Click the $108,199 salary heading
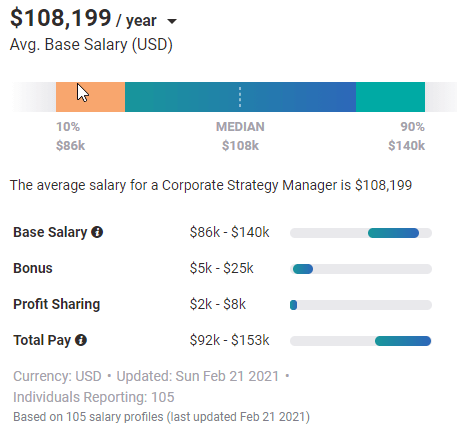The image size is (457, 432). pos(61,18)
